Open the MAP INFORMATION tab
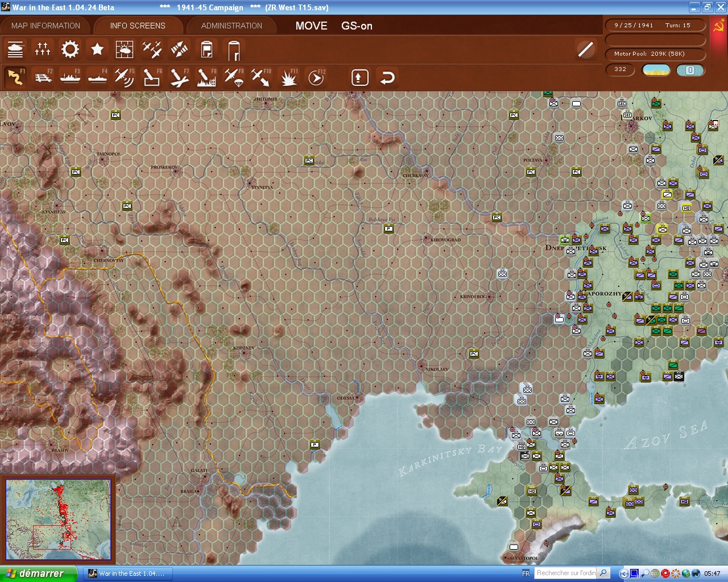 tap(45, 26)
